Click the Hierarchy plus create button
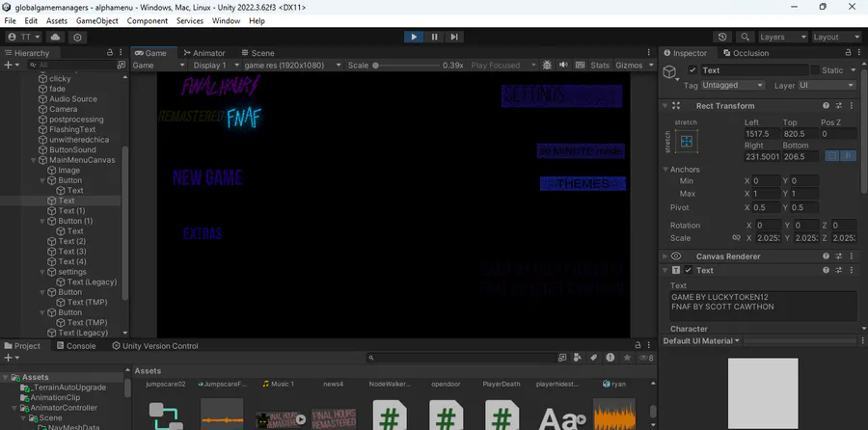The width and height of the screenshot is (868, 430). [11, 65]
